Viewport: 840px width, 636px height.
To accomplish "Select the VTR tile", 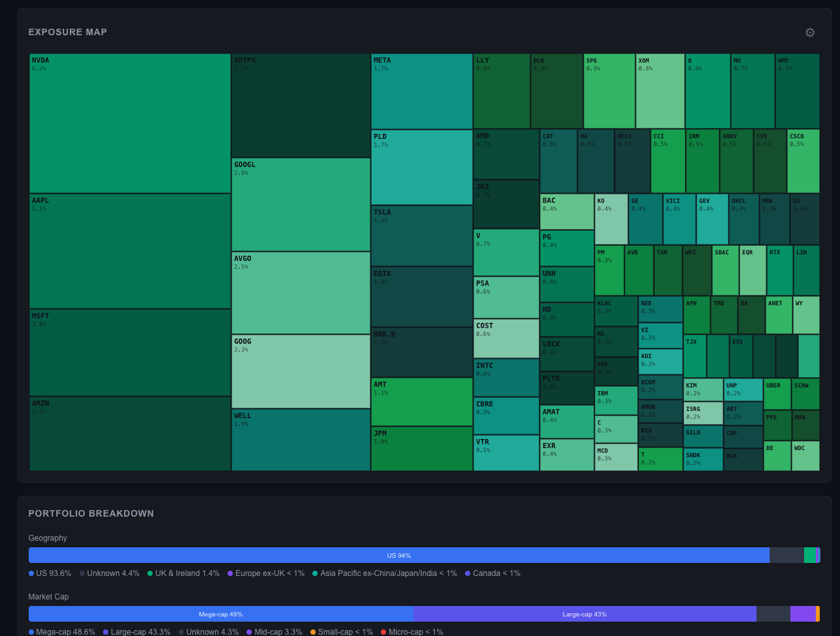I will (x=506, y=453).
